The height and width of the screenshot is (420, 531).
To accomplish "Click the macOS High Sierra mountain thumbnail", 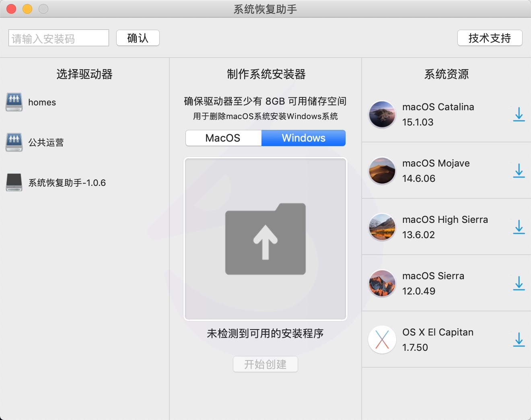I will pyautogui.click(x=382, y=227).
